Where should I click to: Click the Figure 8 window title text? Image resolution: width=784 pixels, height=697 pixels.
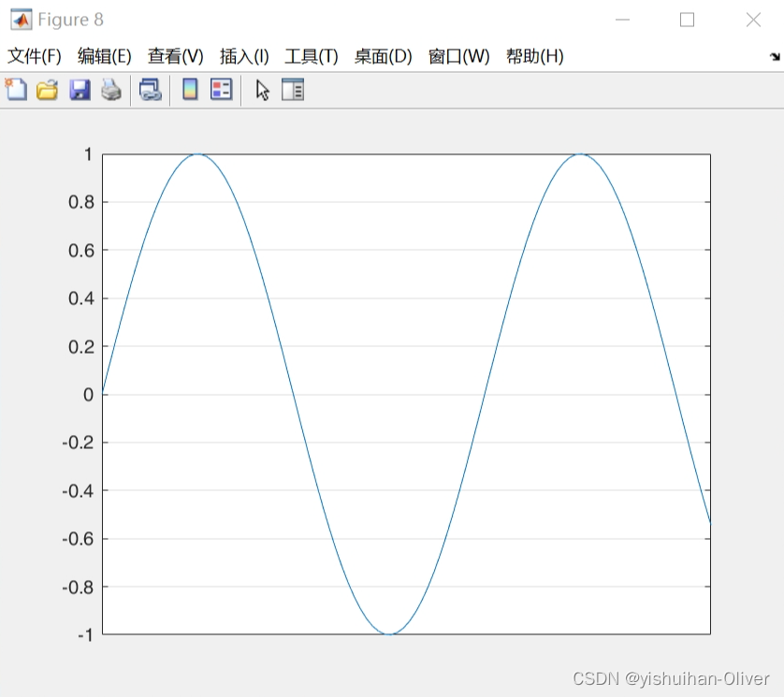(x=70, y=20)
